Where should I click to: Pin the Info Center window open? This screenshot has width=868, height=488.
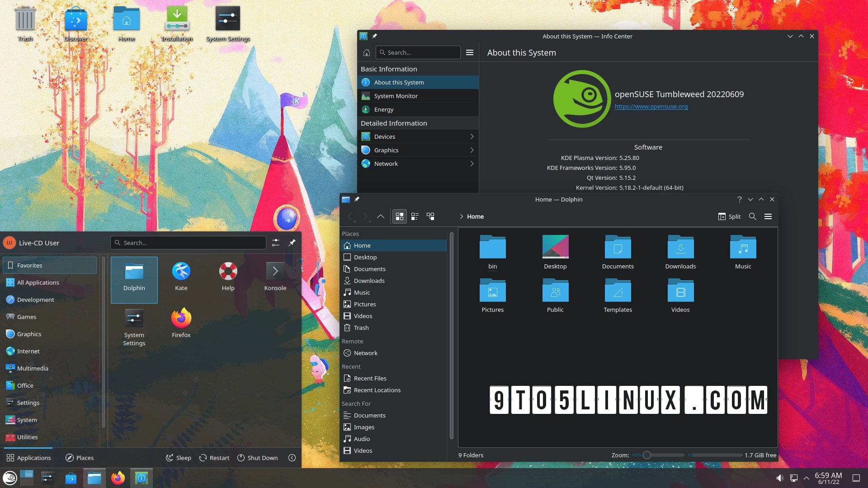pyautogui.click(x=375, y=36)
